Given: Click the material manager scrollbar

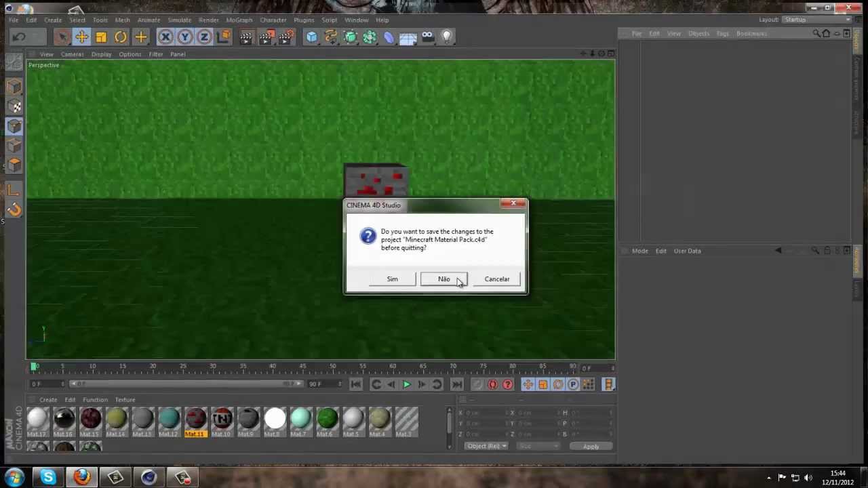Looking at the screenshot, I should [x=449, y=428].
